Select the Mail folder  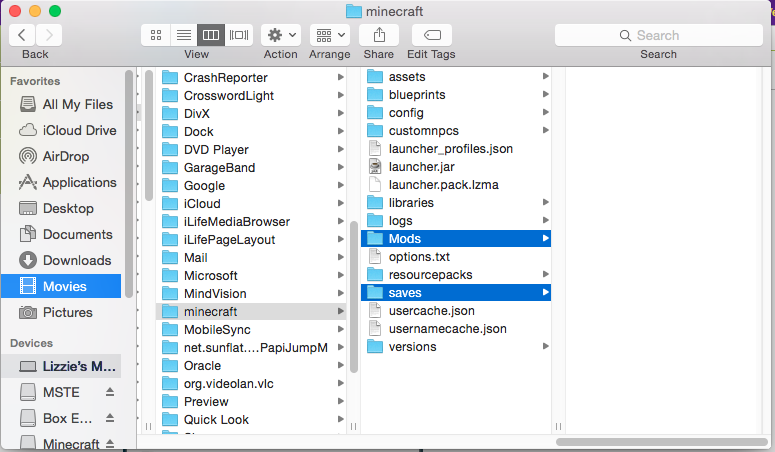tap(250, 258)
